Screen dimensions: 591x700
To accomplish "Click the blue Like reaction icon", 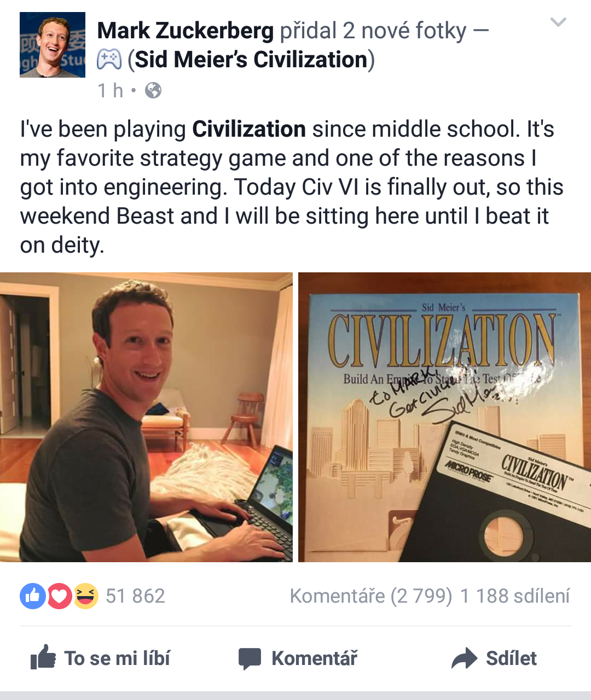I will click(x=33, y=596).
